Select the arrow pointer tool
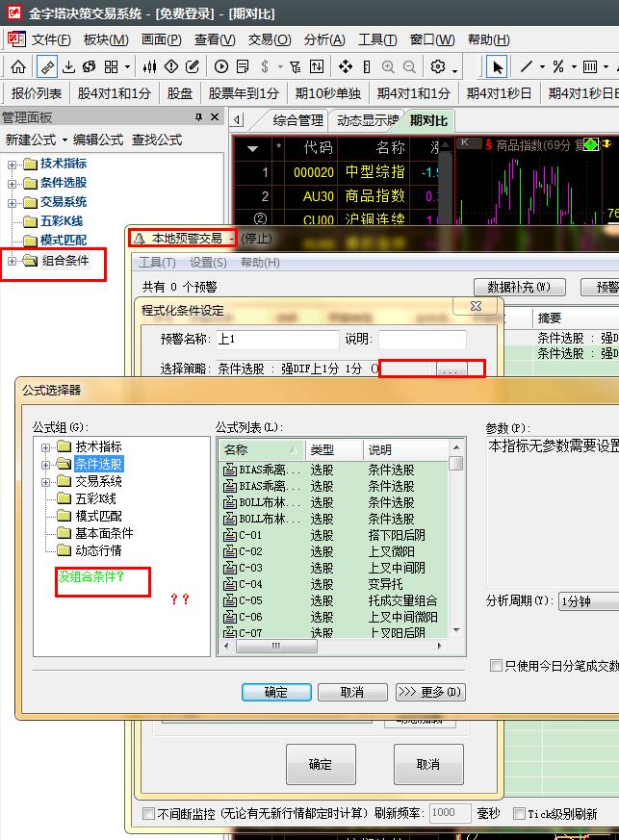The image size is (619, 840). pyautogui.click(x=497, y=67)
